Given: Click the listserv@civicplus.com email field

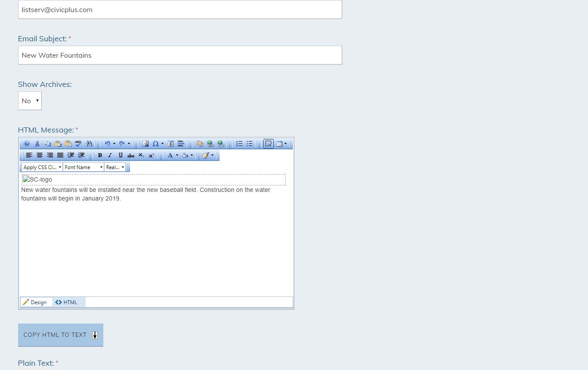Looking at the screenshot, I should 180,9.
